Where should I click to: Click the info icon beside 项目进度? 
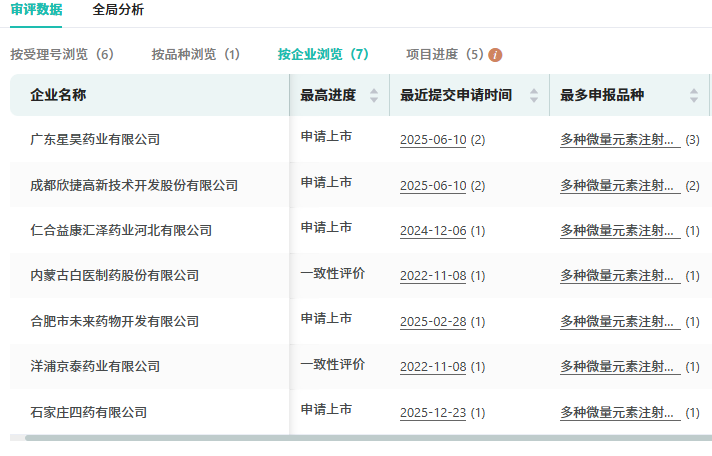(495, 55)
